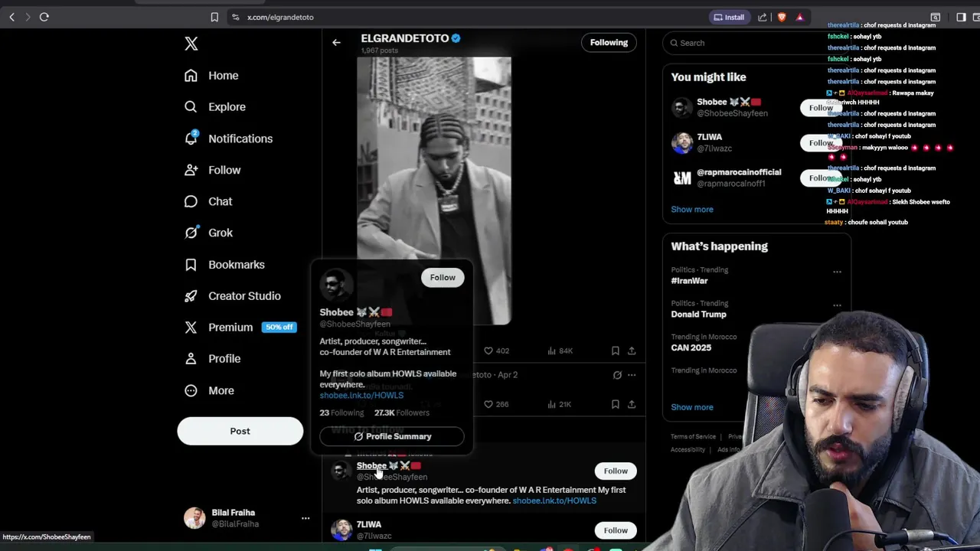Follow 7LIWA in the Who to follow list
This screenshot has height=551, width=980.
[x=616, y=530]
